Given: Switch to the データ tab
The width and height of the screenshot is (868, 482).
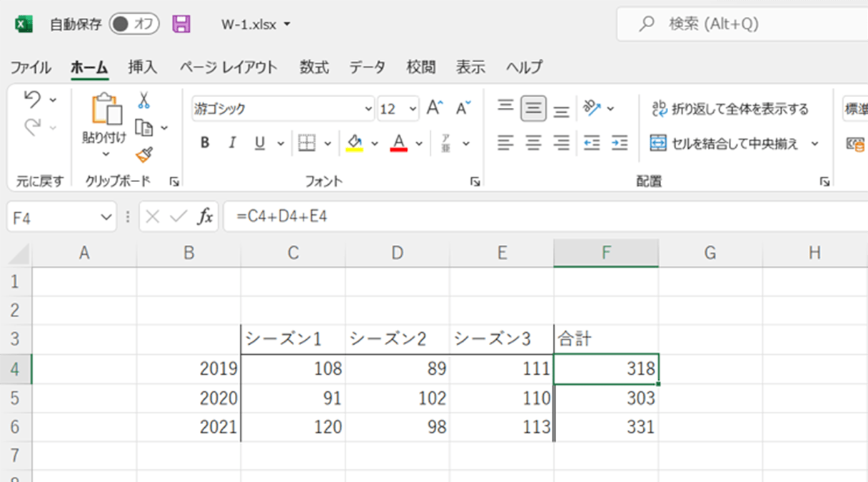Looking at the screenshot, I should (x=367, y=68).
